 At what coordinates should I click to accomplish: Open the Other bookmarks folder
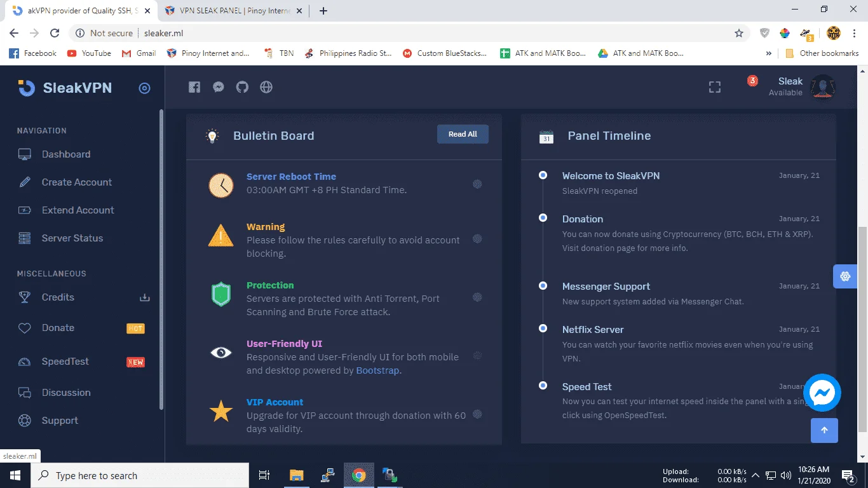tap(822, 53)
